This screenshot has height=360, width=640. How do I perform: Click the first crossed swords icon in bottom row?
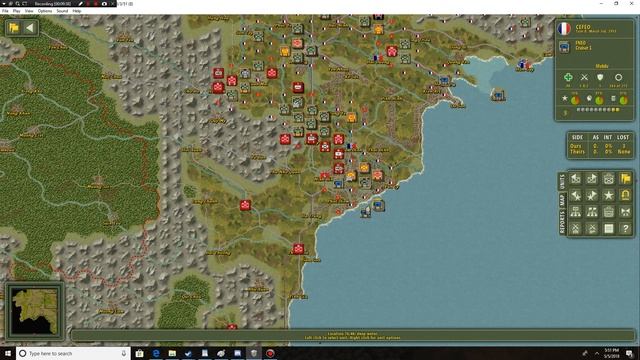tap(576, 229)
